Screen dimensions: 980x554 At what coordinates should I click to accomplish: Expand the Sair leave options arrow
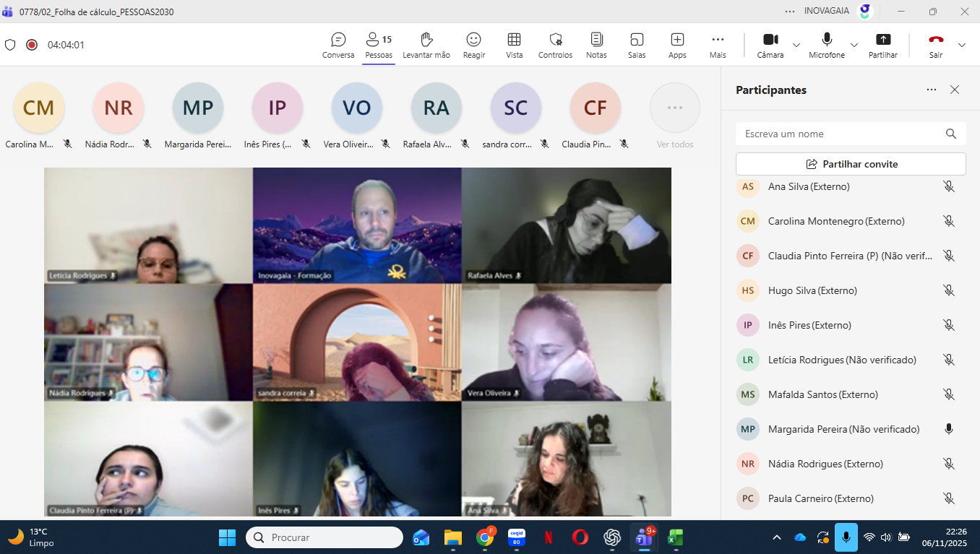[962, 45]
